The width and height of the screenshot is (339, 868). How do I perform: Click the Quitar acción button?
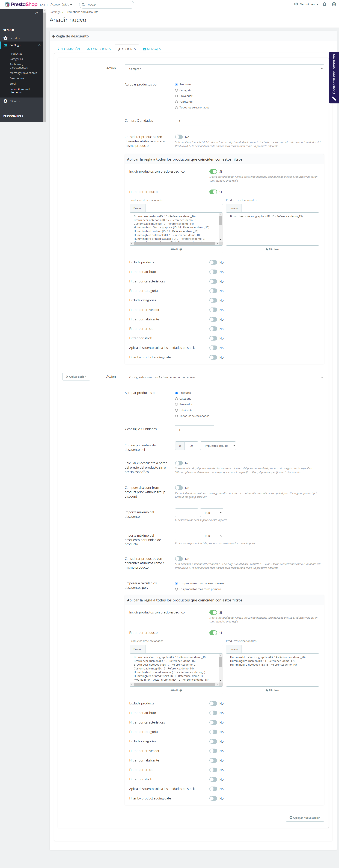[x=76, y=377]
